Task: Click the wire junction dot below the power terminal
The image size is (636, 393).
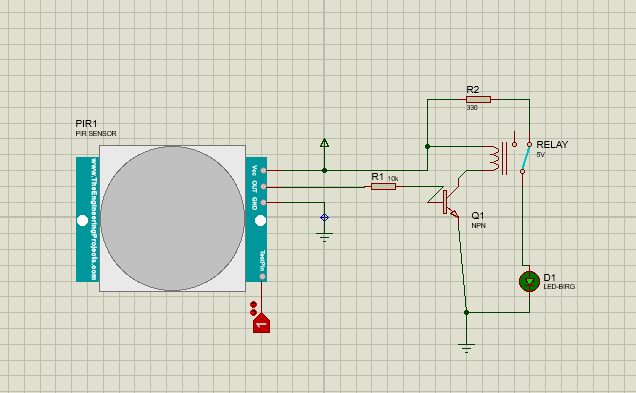Action: pos(324,171)
